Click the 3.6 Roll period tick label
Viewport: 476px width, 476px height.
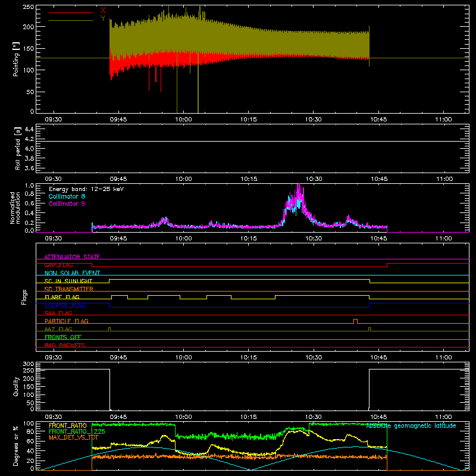pyautogui.click(x=29, y=168)
